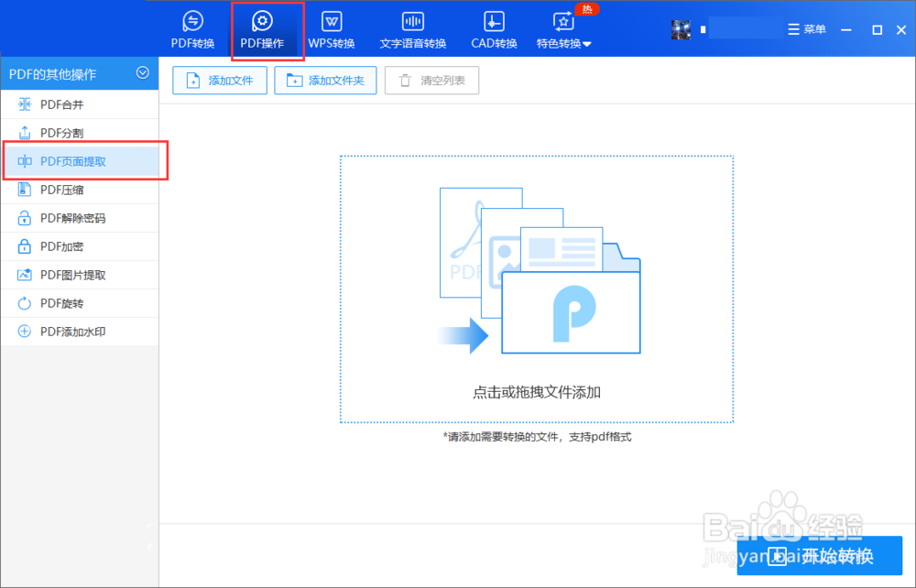
Task: Click the 添加文件夹 add folder button
Action: 325,81
